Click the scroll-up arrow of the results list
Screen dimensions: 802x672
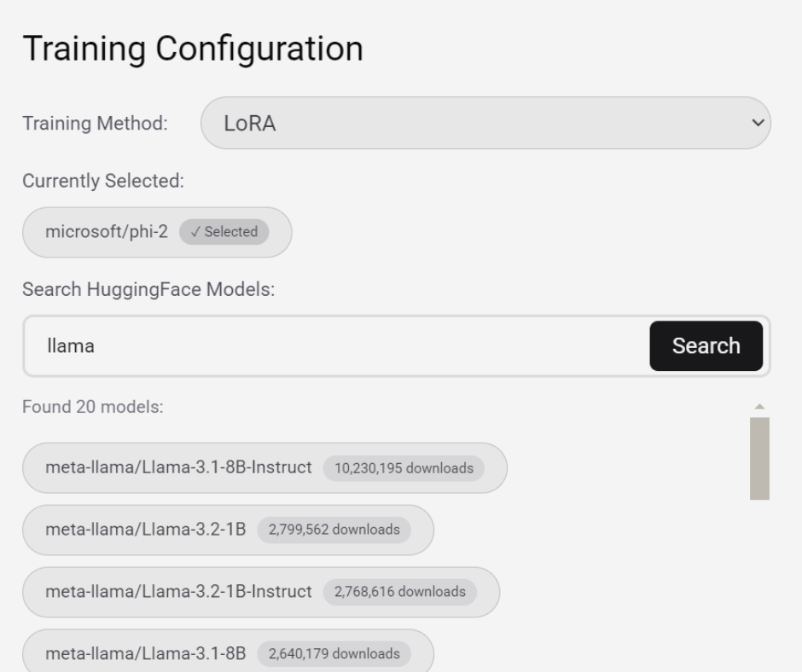[759, 406]
